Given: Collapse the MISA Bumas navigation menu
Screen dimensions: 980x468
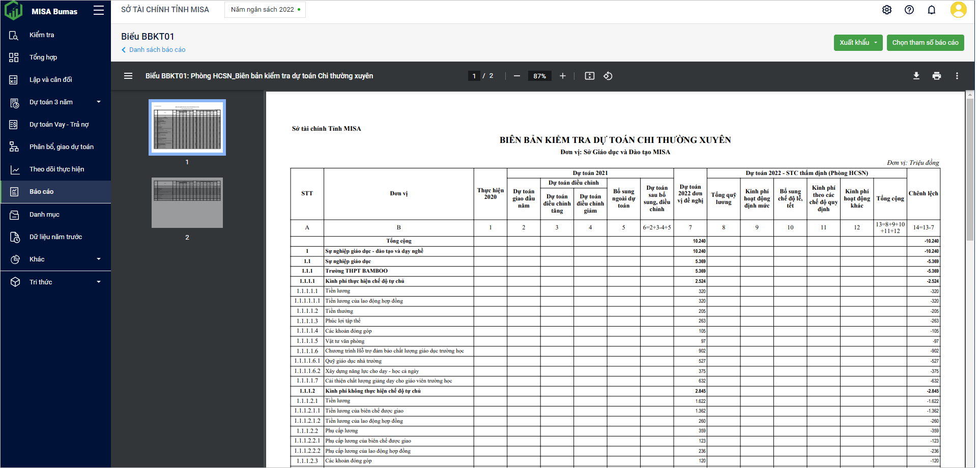Looking at the screenshot, I should [x=99, y=11].
